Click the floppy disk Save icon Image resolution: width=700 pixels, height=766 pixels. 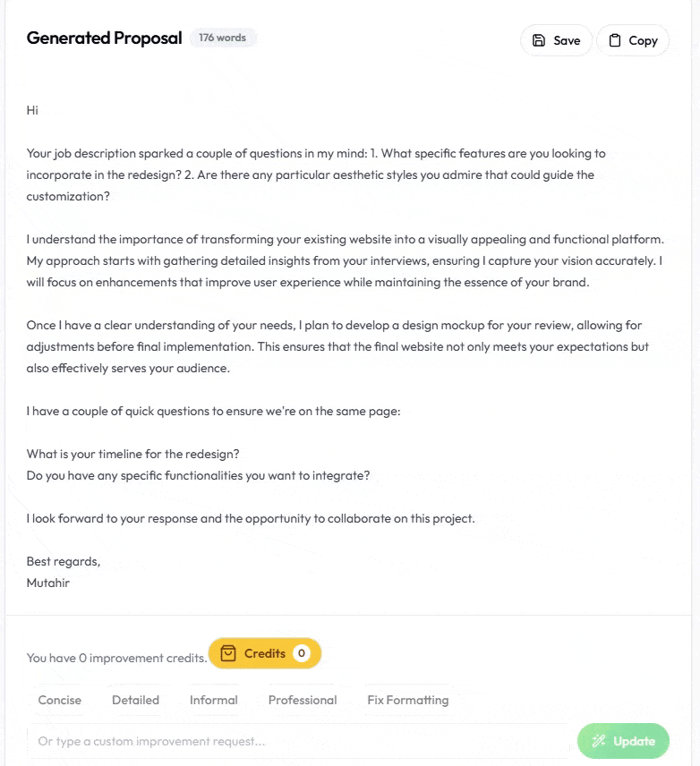coord(539,40)
